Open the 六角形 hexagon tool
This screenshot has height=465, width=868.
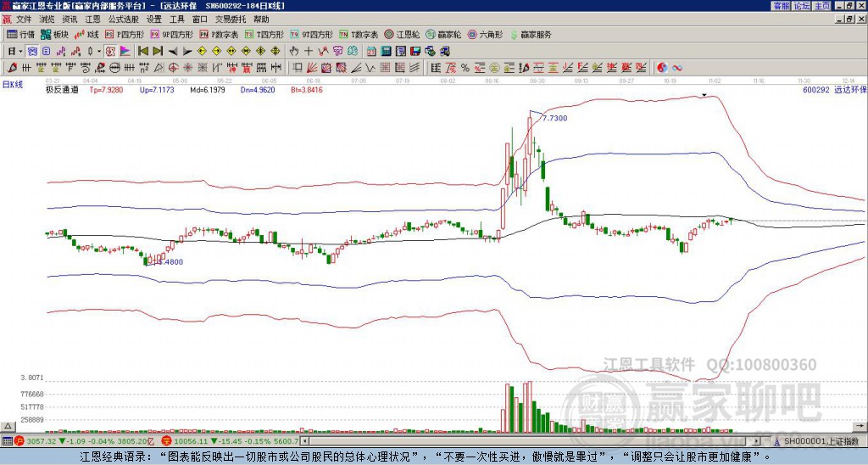pos(486,34)
